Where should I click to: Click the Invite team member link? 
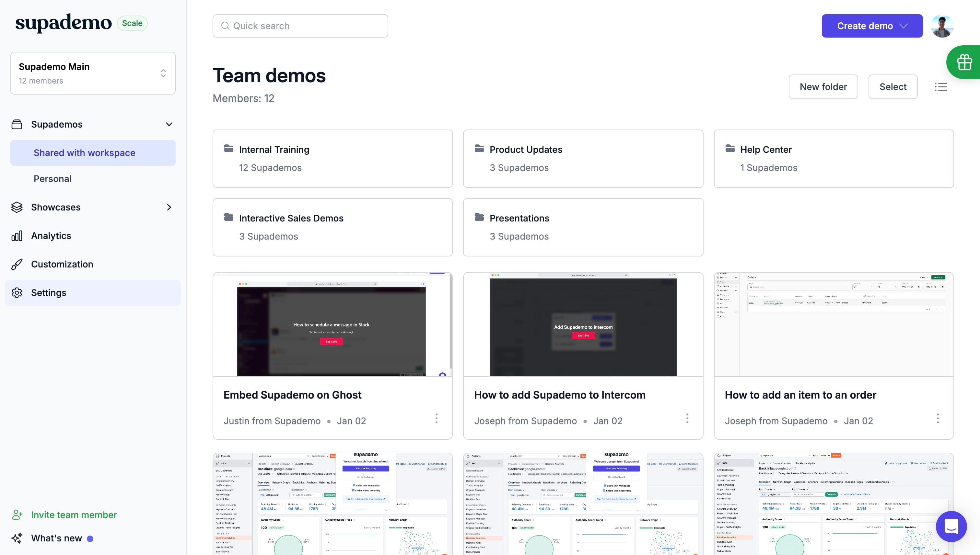pos(74,515)
